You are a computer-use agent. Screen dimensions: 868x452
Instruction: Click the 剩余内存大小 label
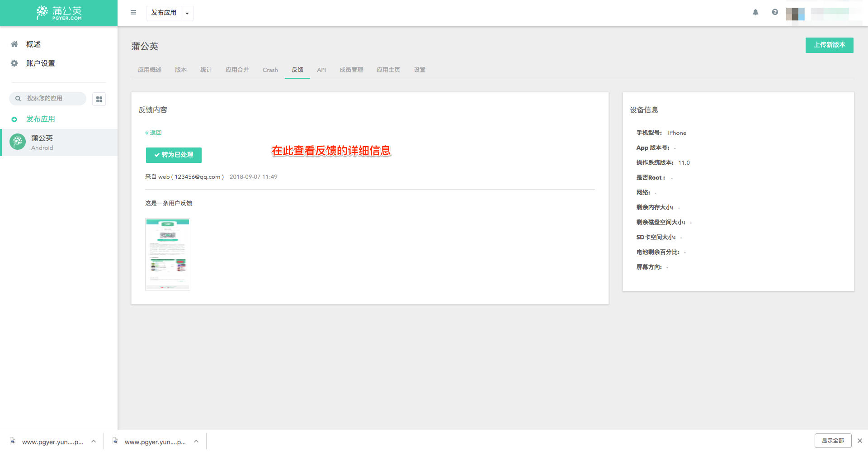click(x=655, y=208)
